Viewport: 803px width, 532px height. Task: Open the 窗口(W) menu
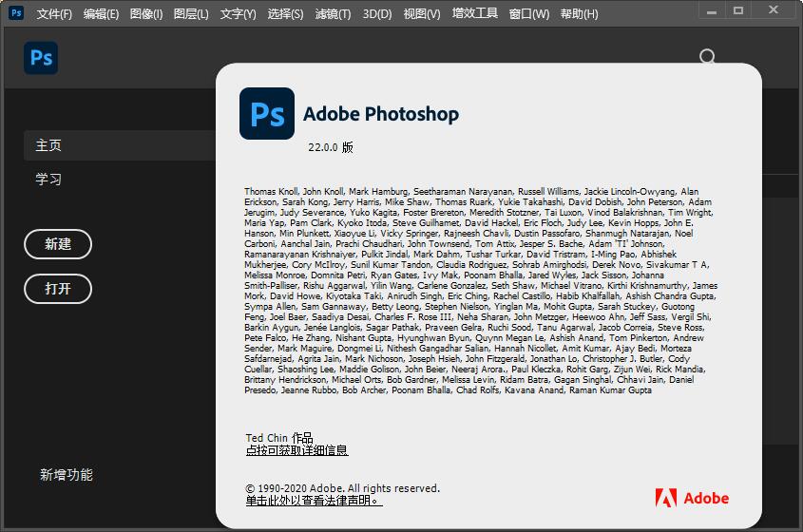click(529, 14)
